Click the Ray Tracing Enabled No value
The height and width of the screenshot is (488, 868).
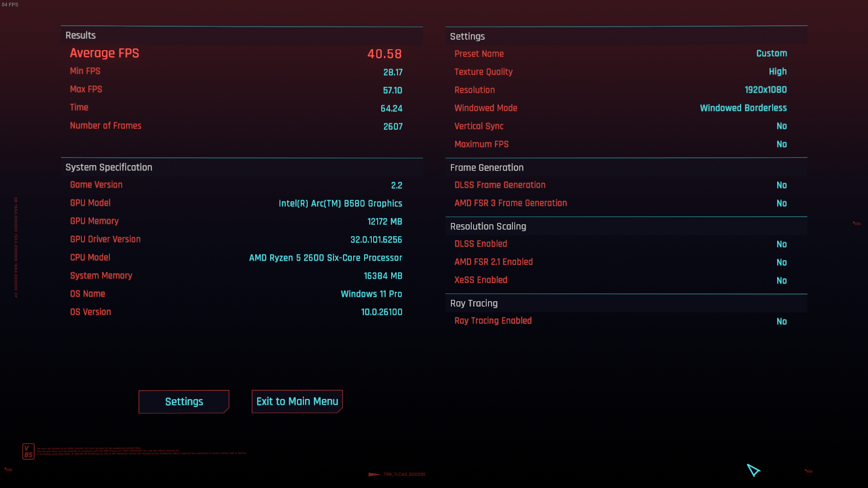(x=782, y=322)
